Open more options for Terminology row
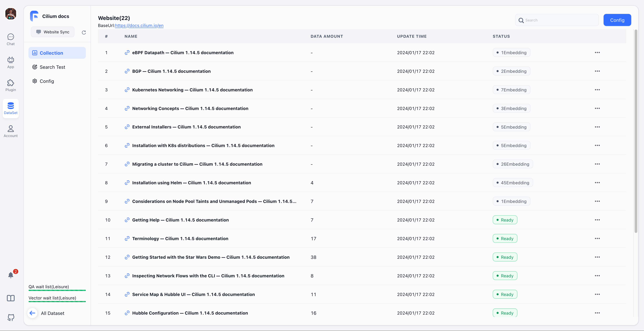Viewport: 644px width, 331px height. pos(597,238)
